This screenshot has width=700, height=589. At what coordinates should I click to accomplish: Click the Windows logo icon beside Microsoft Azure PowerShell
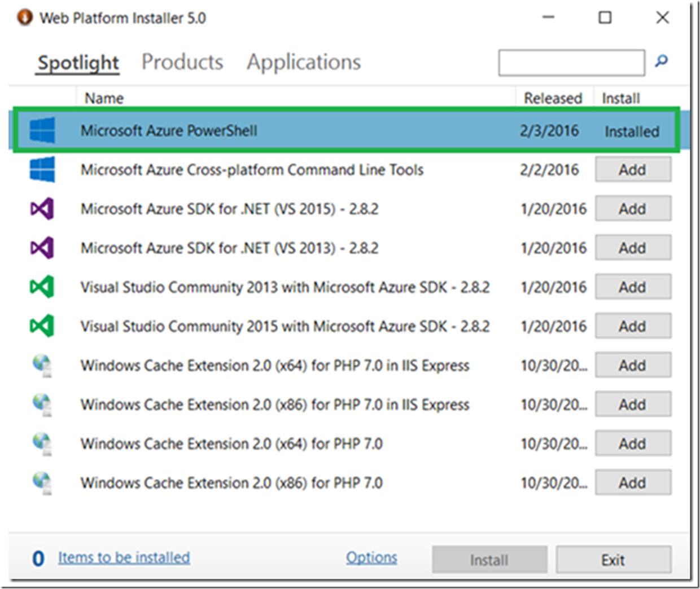pos(42,130)
